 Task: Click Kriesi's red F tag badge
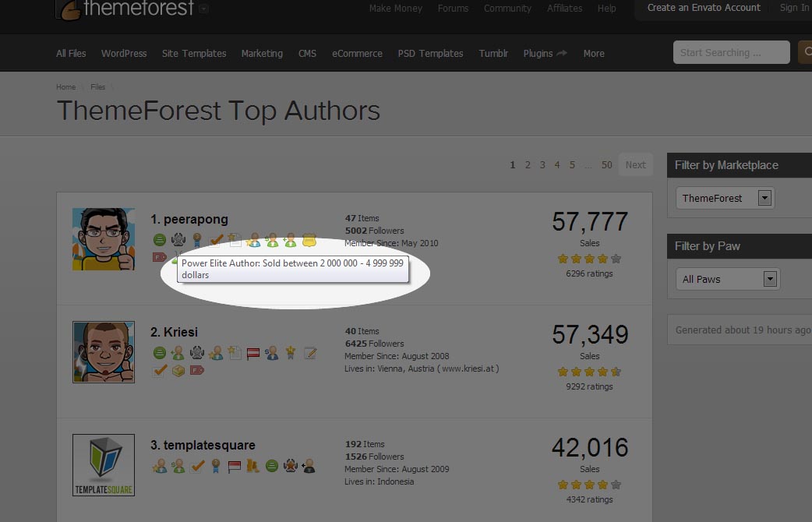click(197, 370)
